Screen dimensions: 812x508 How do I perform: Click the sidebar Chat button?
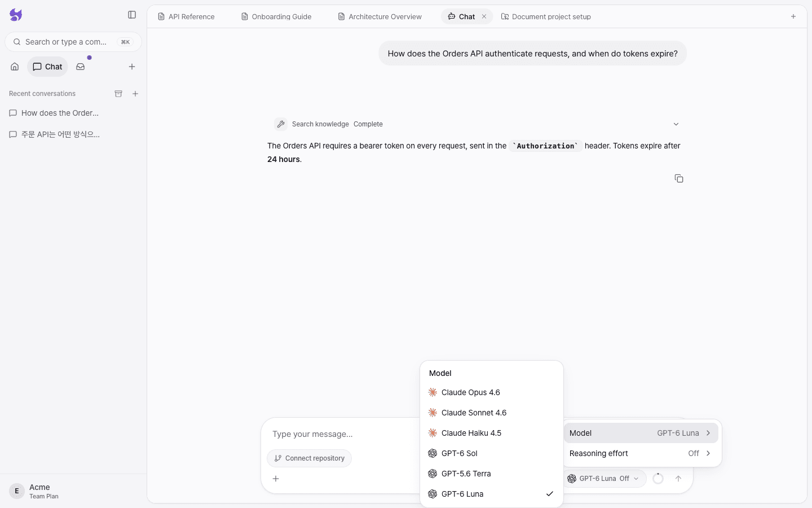click(x=47, y=67)
